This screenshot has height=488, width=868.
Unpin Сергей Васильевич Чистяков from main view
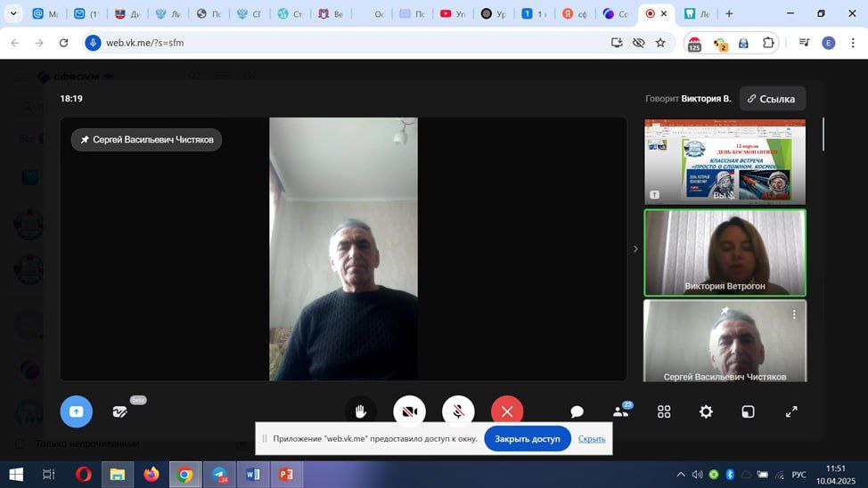[x=85, y=140]
